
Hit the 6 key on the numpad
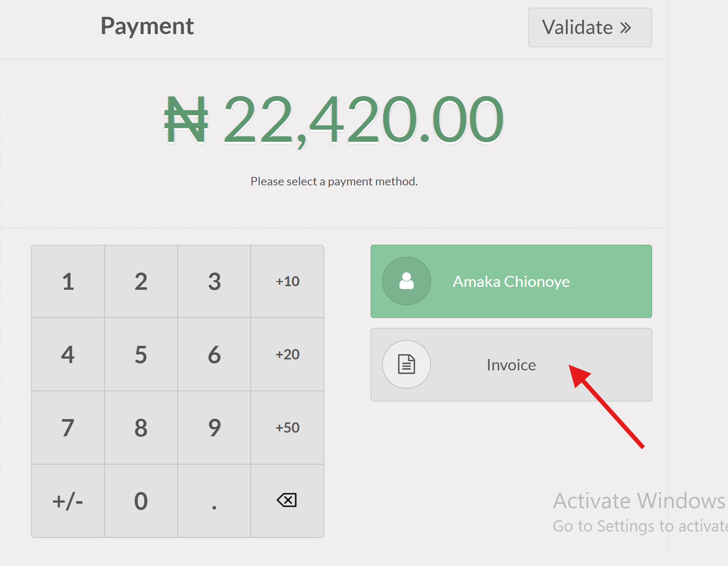click(214, 354)
